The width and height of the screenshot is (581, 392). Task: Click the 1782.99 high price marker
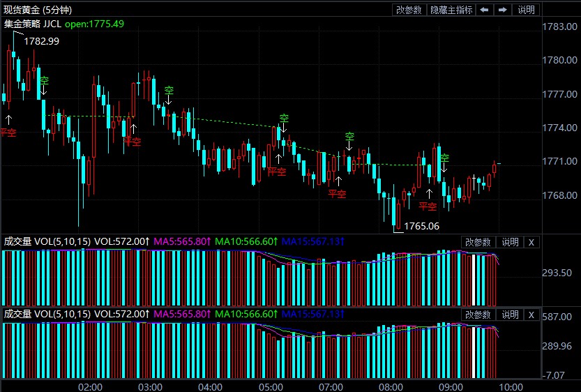coord(41,41)
